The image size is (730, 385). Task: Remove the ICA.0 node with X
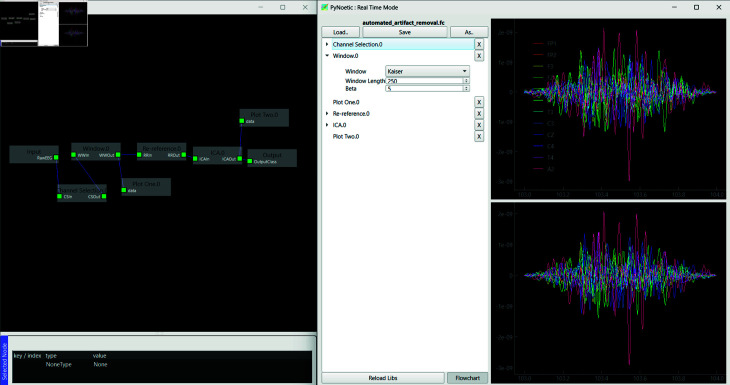(x=479, y=125)
